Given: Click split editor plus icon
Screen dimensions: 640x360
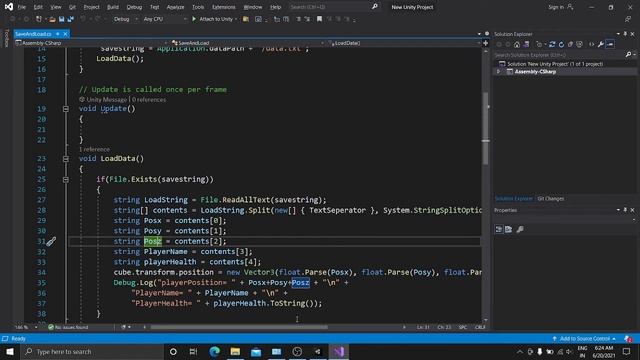Looking at the screenshot, I should tap(485, 43).
